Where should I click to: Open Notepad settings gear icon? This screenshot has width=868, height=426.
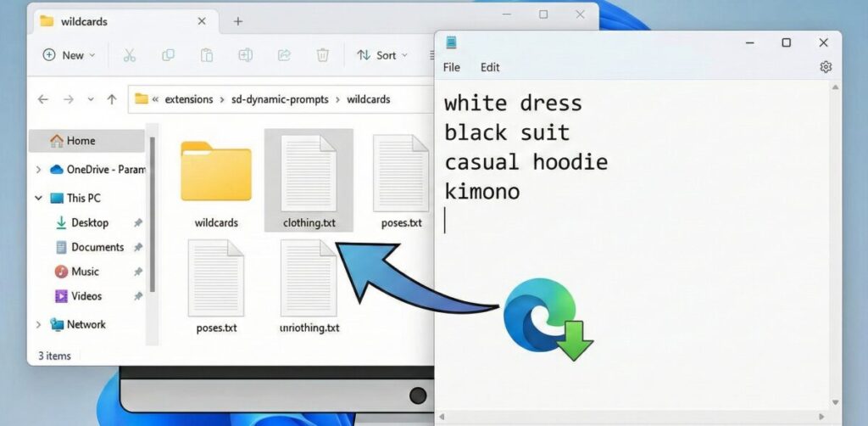(826, 67)
